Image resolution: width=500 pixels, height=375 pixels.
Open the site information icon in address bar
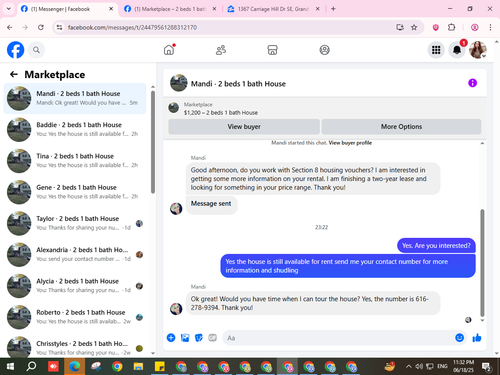59,27
